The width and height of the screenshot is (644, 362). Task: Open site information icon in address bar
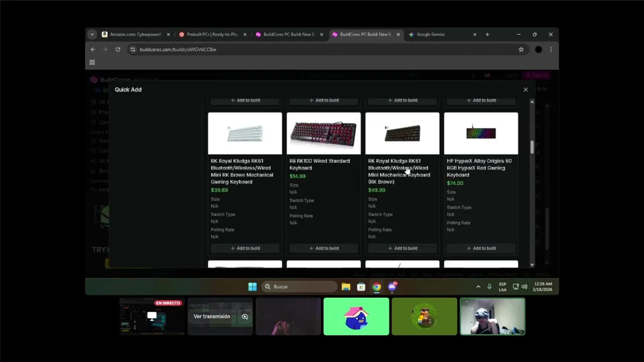click(x=133, y=49)
